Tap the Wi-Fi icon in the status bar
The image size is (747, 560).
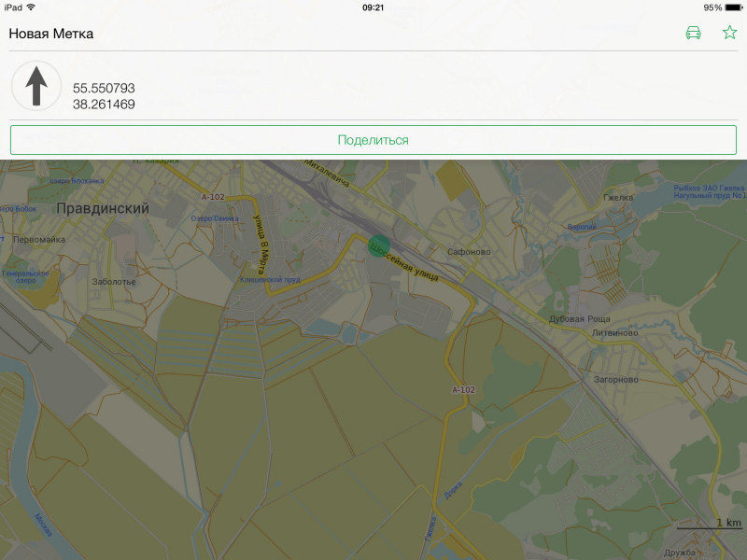pyautogui.click(x=31, y=7)
